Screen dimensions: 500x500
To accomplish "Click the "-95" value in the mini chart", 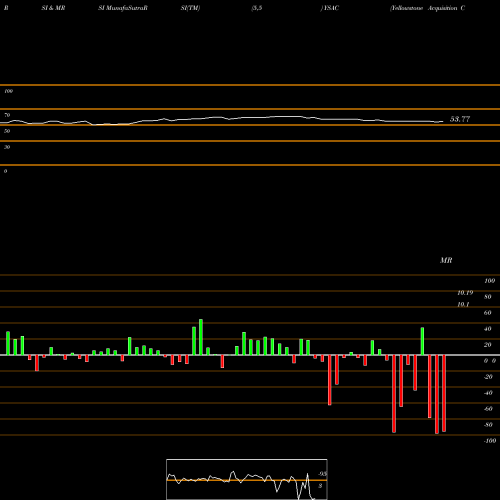I will (x=322, y=474).
